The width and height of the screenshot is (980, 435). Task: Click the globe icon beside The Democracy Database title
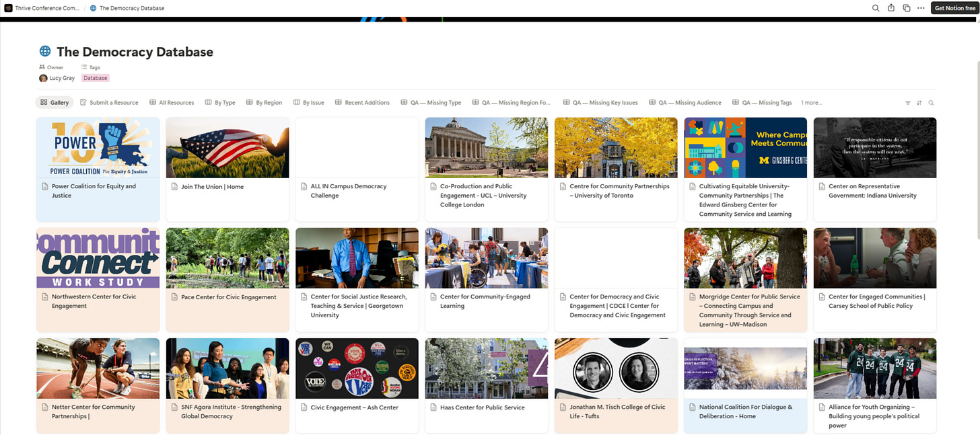(45, 52)
